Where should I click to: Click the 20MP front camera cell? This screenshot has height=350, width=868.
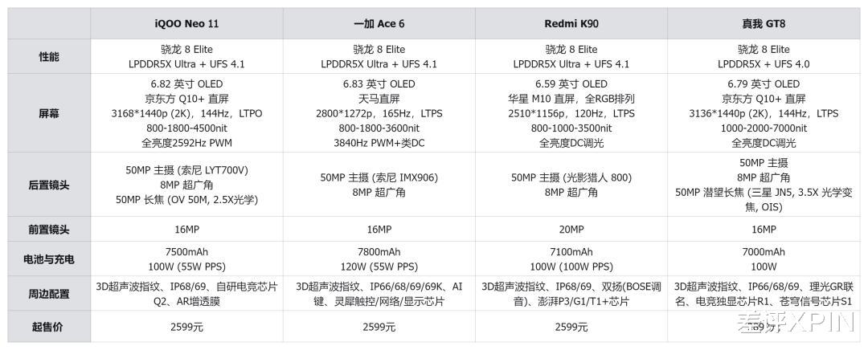(x=571, y=230)
